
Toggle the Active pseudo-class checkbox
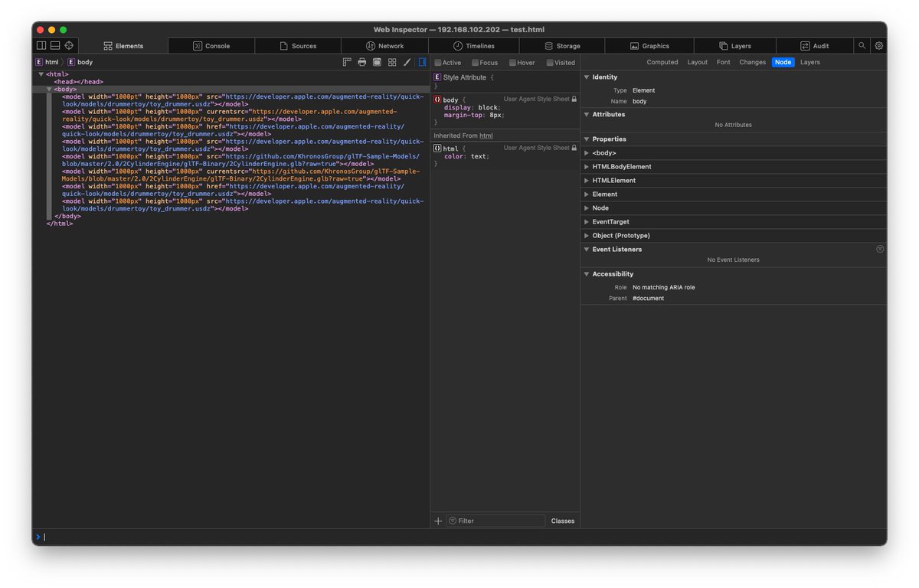tap(438, 63)
